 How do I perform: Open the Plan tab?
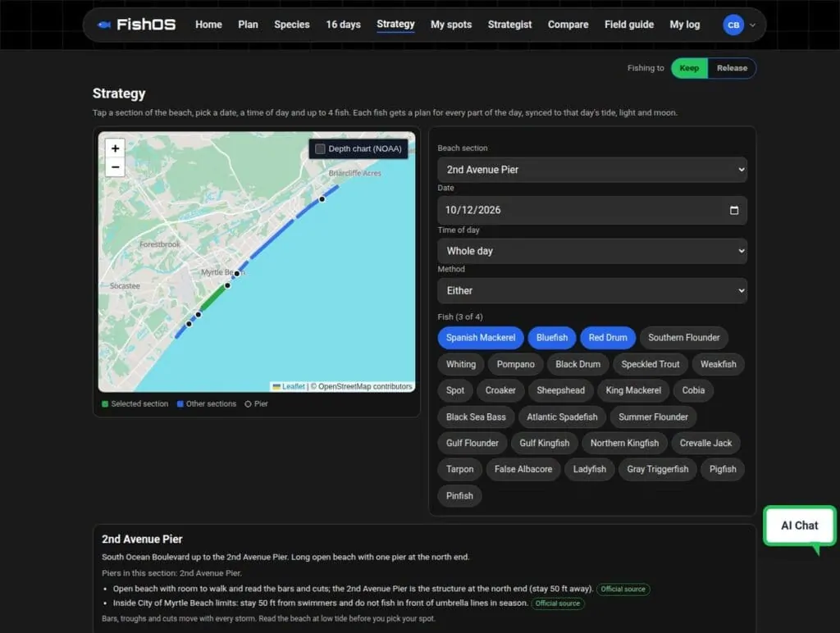coord(248,25)
